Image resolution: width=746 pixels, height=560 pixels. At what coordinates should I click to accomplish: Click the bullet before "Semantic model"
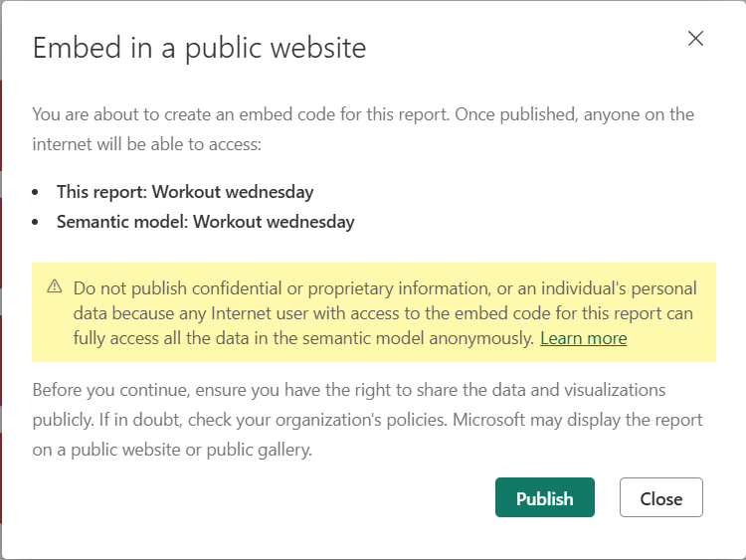click(x=37, y=223)
